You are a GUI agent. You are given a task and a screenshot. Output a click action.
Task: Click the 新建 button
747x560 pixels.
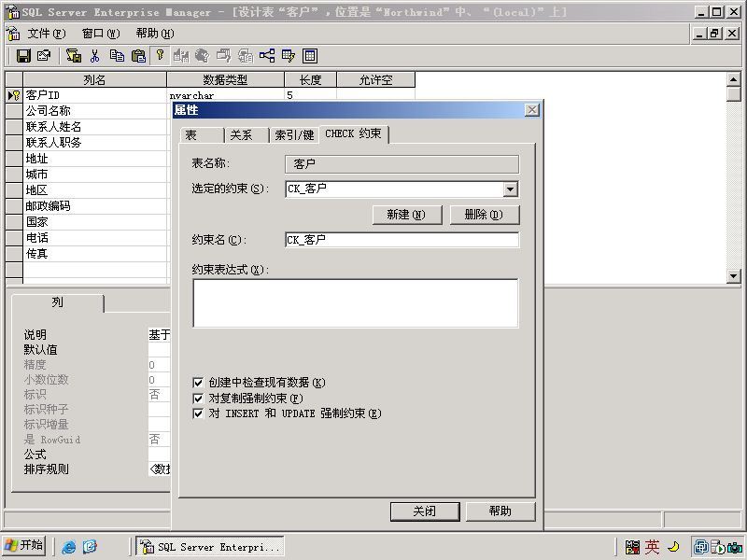pyautogui.click(x=407, y=215)
